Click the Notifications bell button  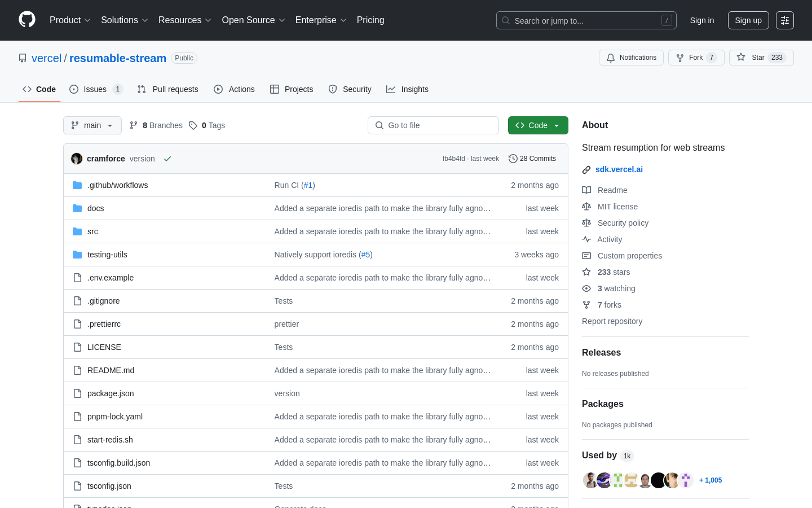pyautogui.click(x=631, y=58)
